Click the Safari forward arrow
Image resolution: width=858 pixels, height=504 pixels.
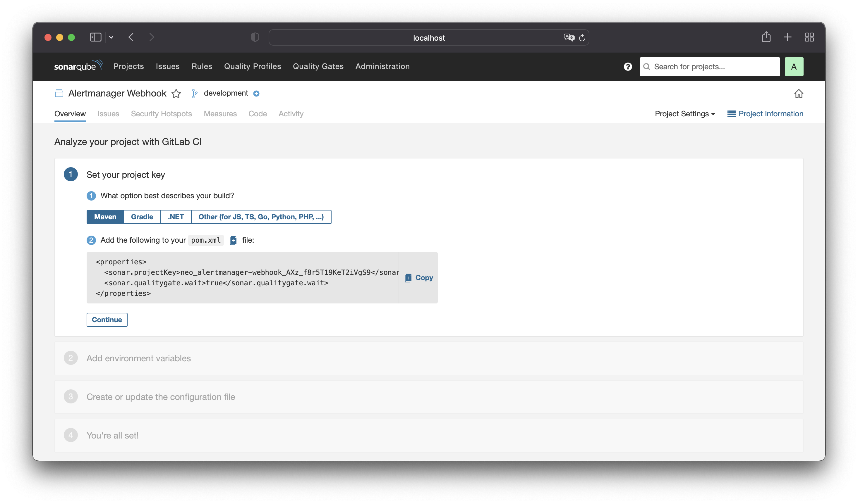coord(152,37)
